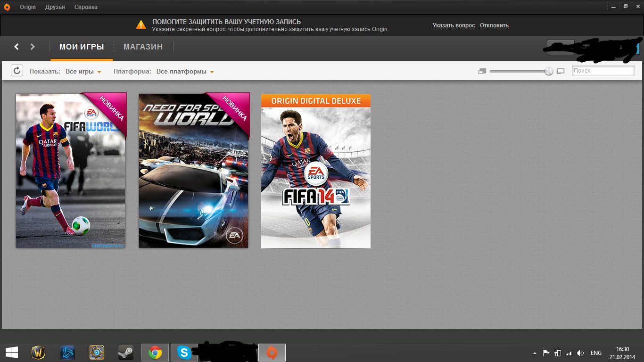Go back with the left arrow
The image size is (644, 362).
pos(17,47)
